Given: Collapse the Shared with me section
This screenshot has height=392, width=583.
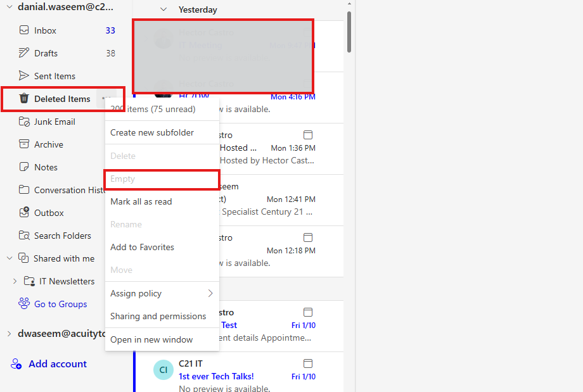Looking at the screenshot, I should (x=10, y=258).
